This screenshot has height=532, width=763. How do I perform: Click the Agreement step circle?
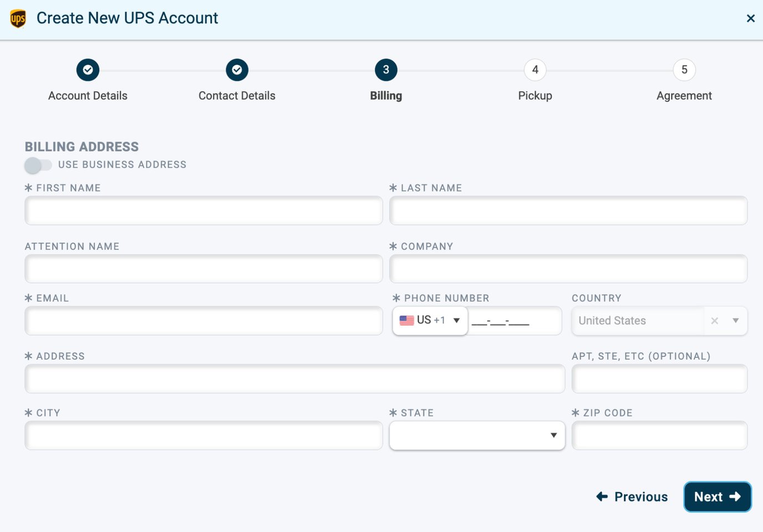(684, 70)
